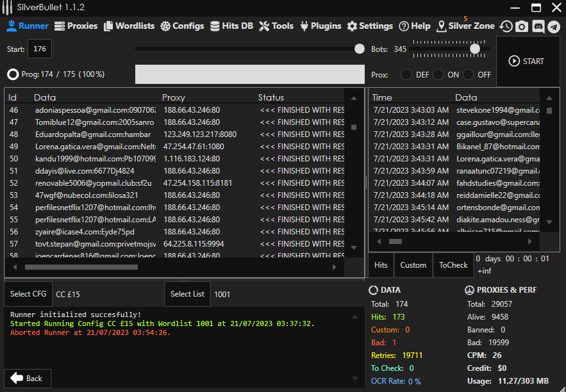Viewport: 566px width, 392px height.
Task: Click the Time column header
Action: [382, 97]
